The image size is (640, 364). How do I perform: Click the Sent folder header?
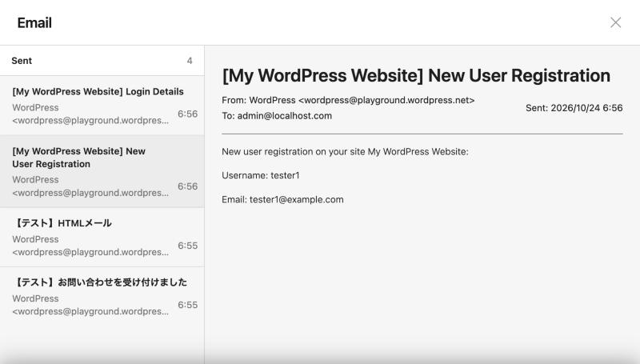[x=102, y=60]
